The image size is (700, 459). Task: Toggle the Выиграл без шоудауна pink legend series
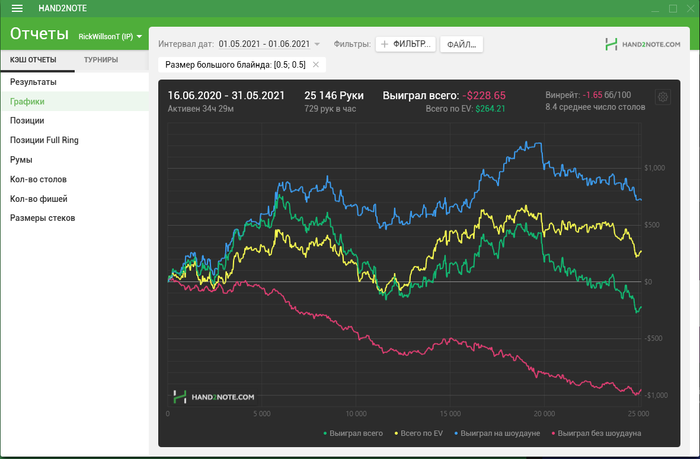(x=596, y=433)
